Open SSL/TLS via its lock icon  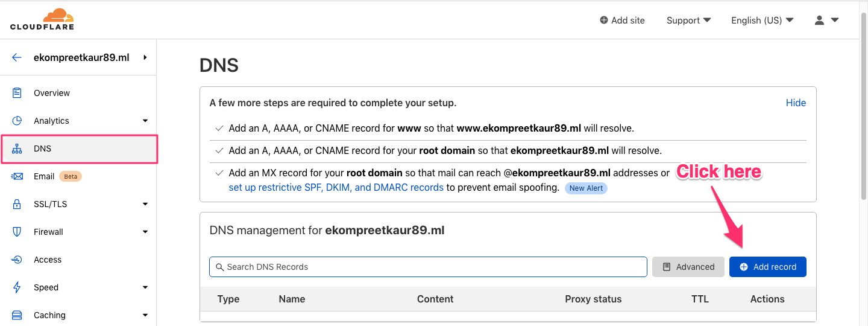[17, 204]
